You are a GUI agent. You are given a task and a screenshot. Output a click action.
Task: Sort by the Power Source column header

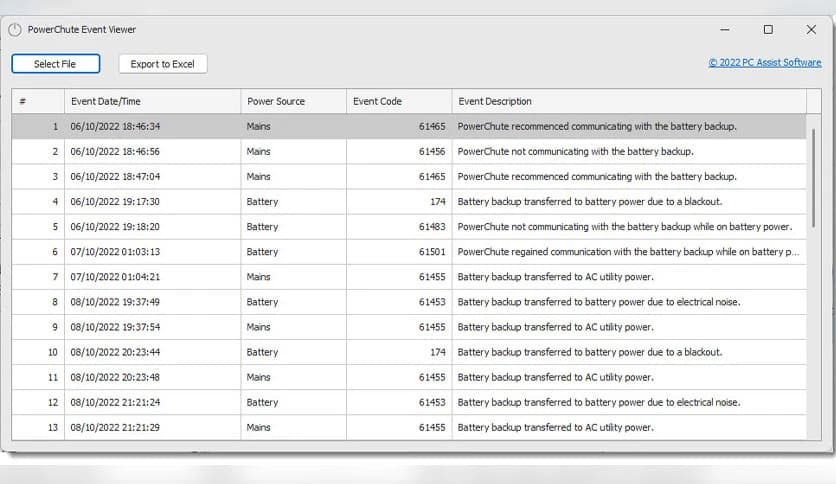(294, 101)
